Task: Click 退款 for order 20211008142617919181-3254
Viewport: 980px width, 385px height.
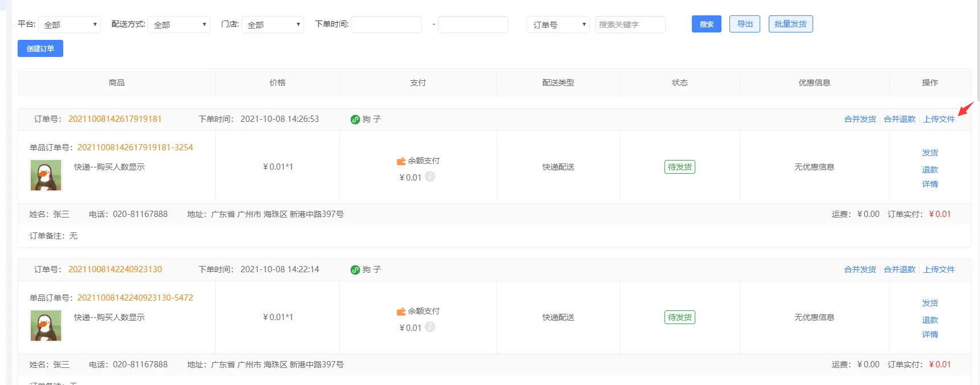Action: (x=930, y=170)
